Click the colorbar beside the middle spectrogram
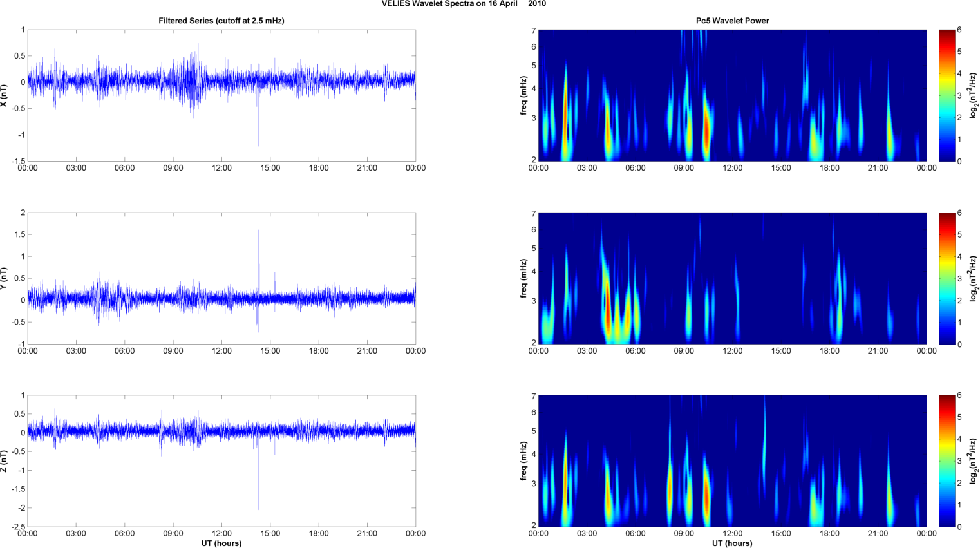Screen dimensions: 980x548 (x=947, y=278)
